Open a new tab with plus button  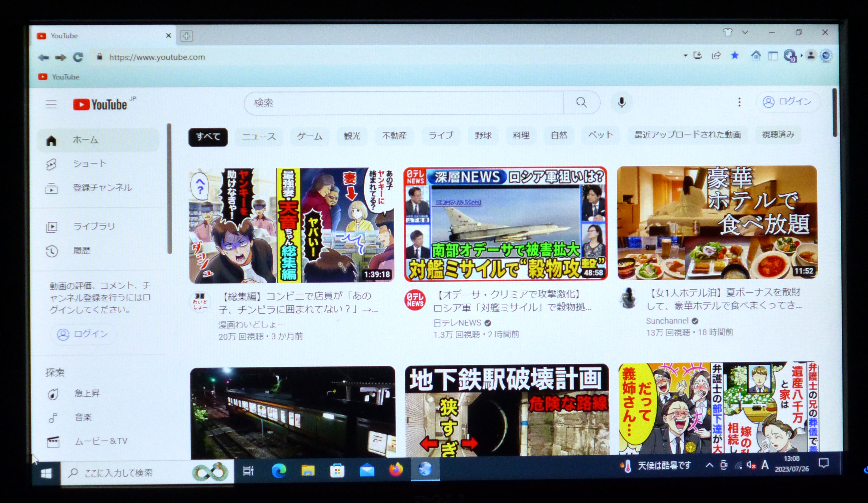pyautogui.click(x=186, y=36)
